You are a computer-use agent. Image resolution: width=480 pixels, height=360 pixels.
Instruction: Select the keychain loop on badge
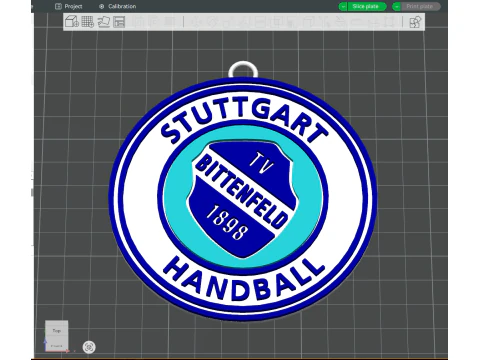[243, 69]
